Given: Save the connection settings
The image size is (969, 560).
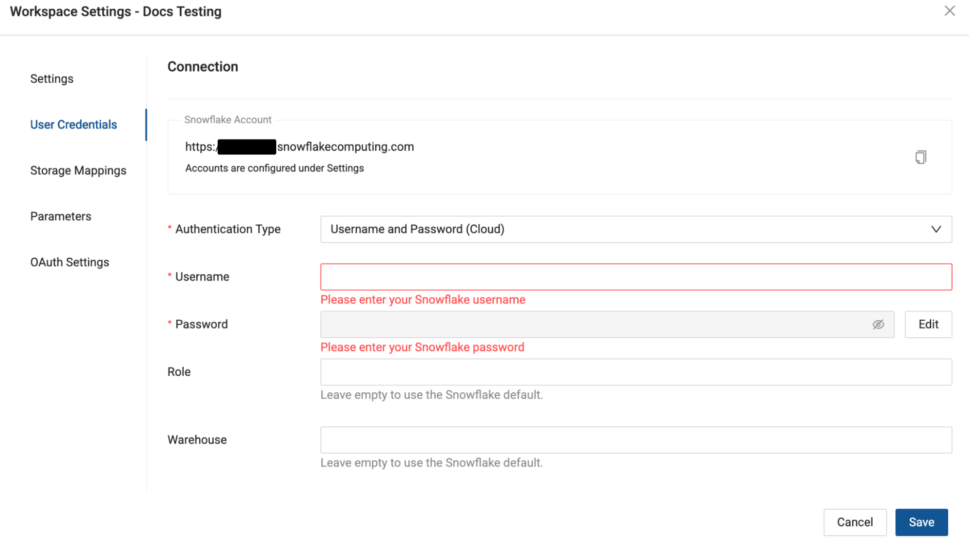Looking at the screenshot, I should pyautogui.click(x=921, y=522).
